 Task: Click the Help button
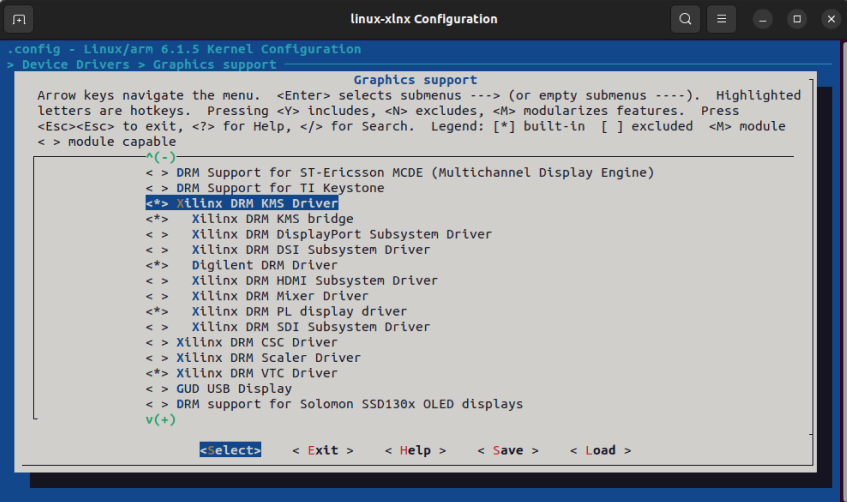415,450
